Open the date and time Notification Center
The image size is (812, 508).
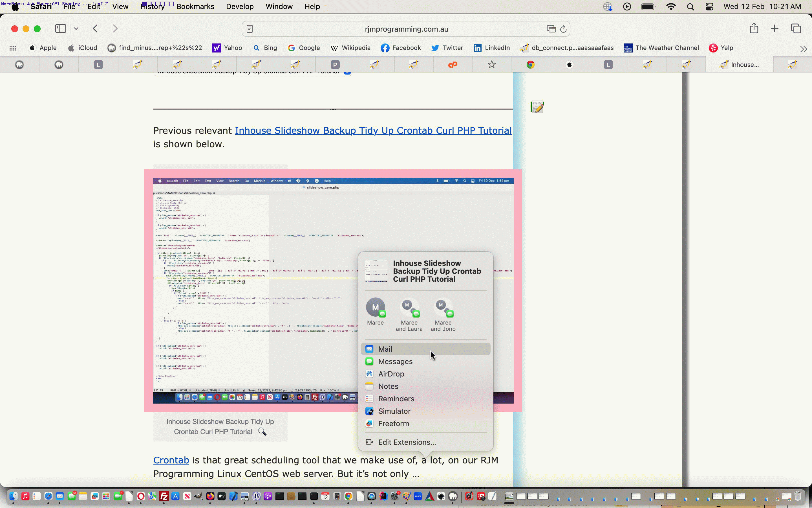coord(762,7)
